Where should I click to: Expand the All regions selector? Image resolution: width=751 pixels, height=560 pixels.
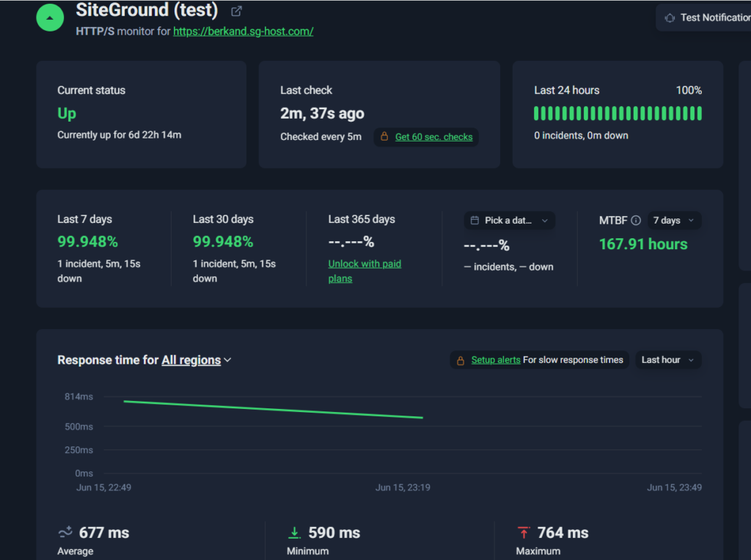pyautogui.click(x=197, y=360)
